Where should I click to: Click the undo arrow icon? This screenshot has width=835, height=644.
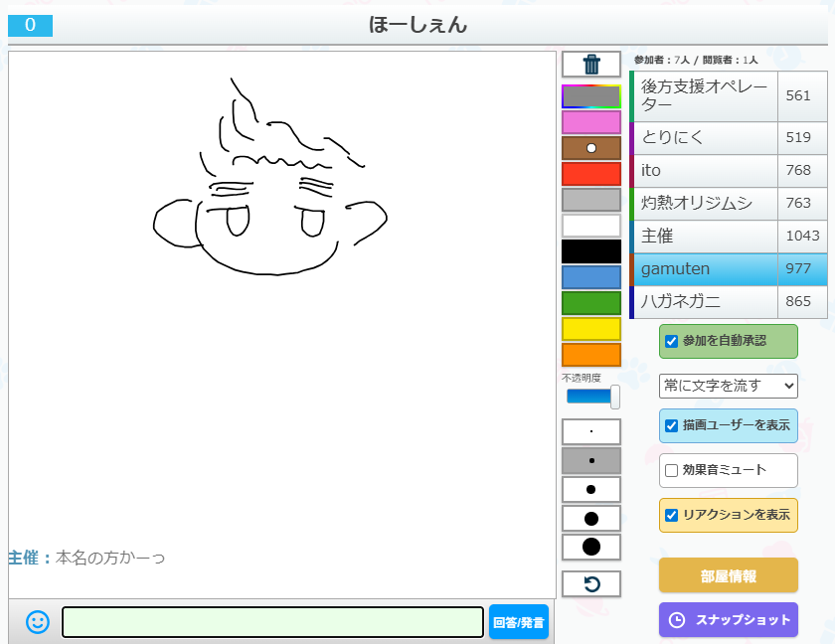(591, 584)
